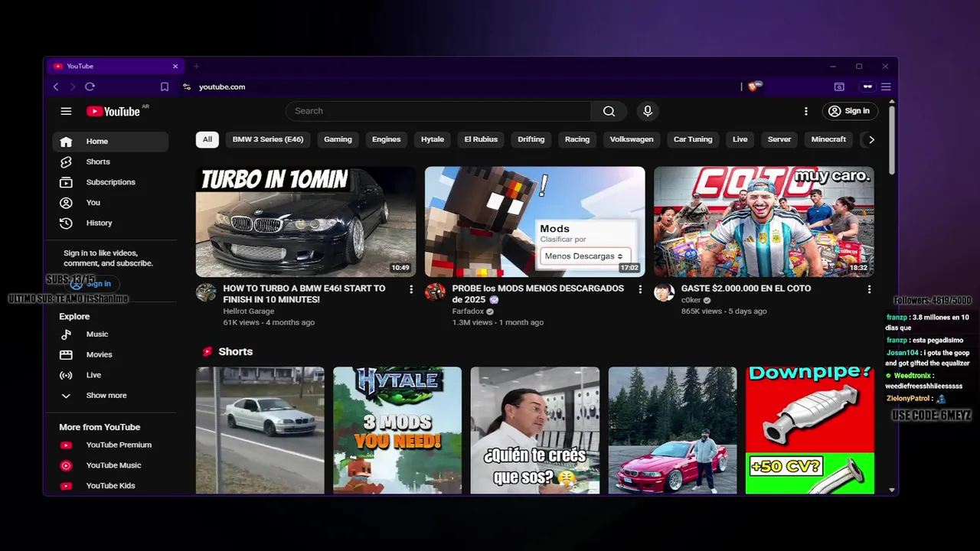Open You in the sidebar
This screenshot has height=551, width=980.
[110, 203]
